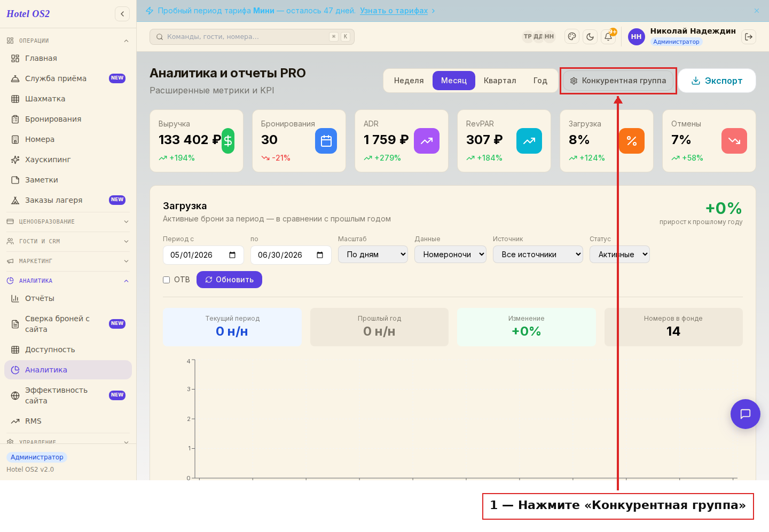Image resolution: width=769 pixels, height=532 pixels.
Task: Open Данные dropdown Номероночи
Action: click(450, 255)
